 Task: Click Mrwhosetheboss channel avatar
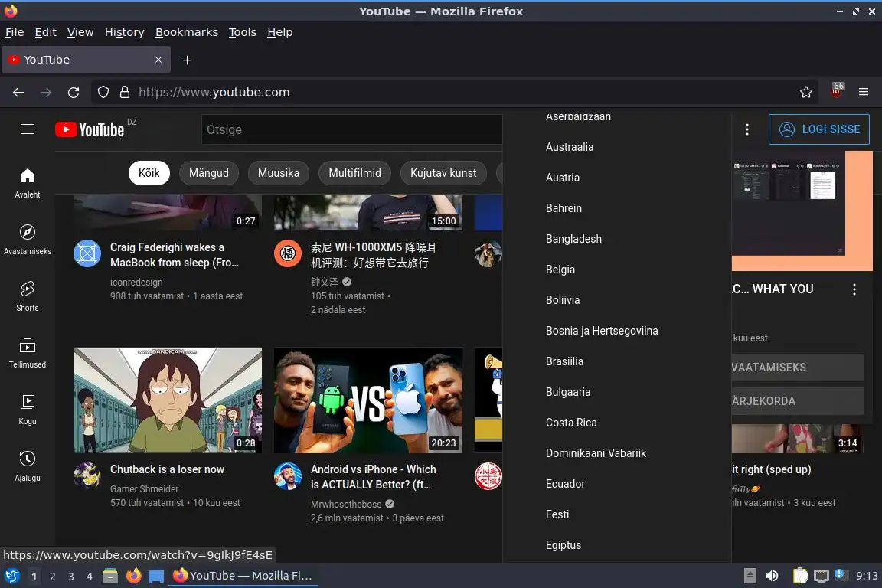click(x=288, y=475)
